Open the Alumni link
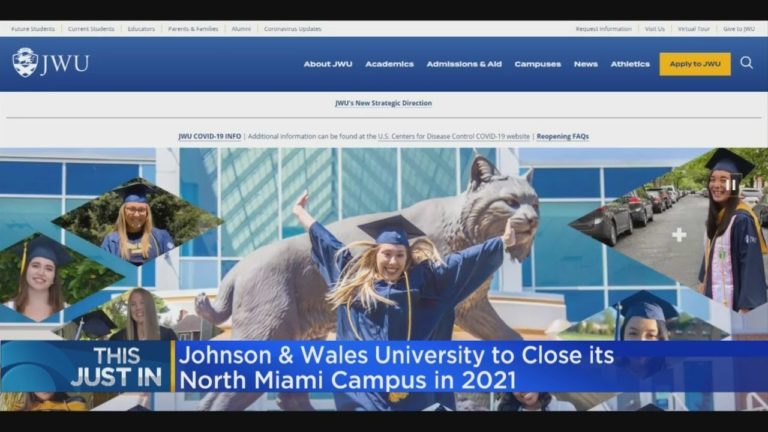768x432 pixels. pos(240,29)
